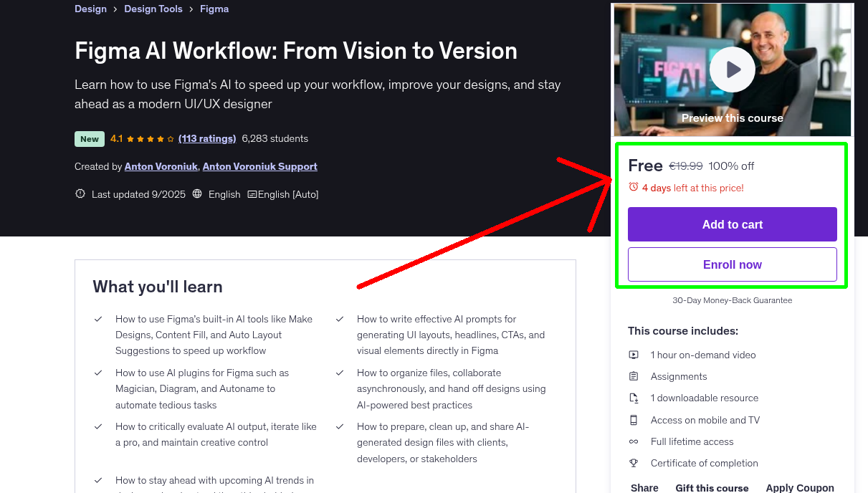The height and width of the screenshot is (493, 868).
Task: Click the globe language icon
Action: [x=198, y=194]
